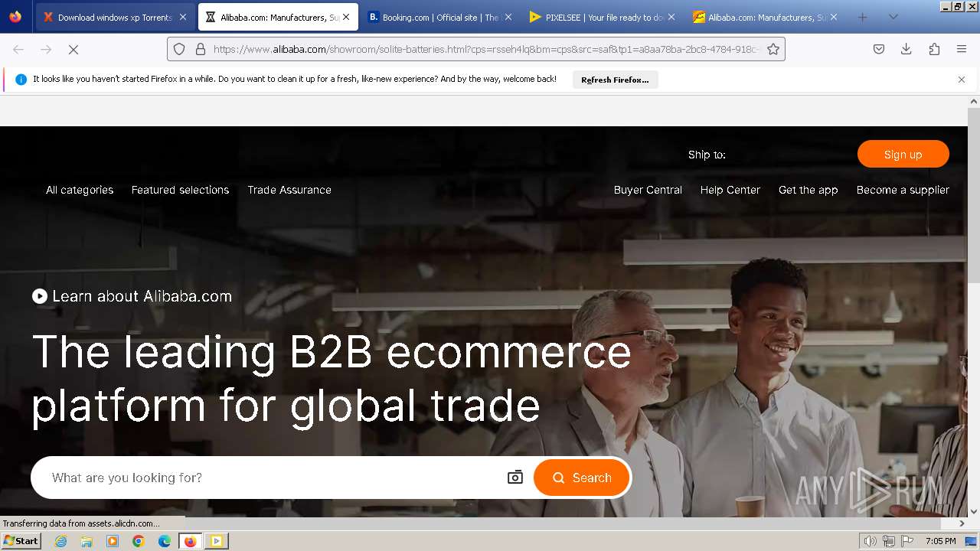Open the Windows Start menu
The height and width of the screenshot is (551, 980).
(x=21, y=541)
